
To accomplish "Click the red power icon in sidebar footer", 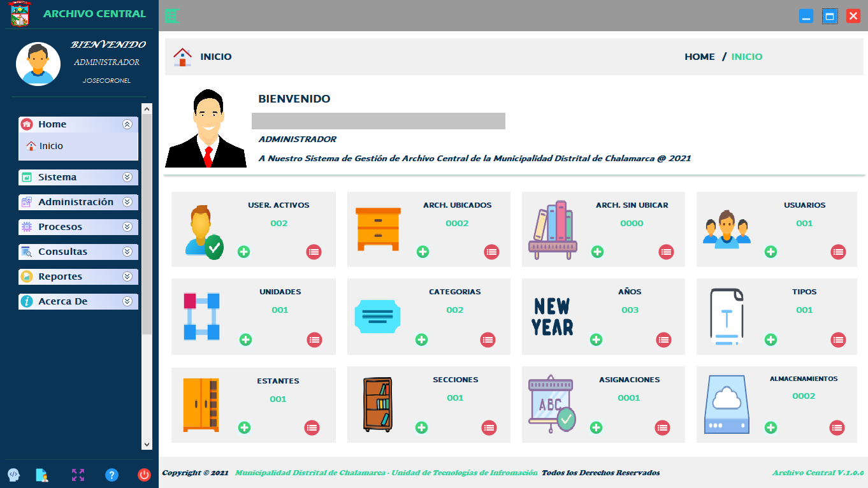I will pos(145,475).
